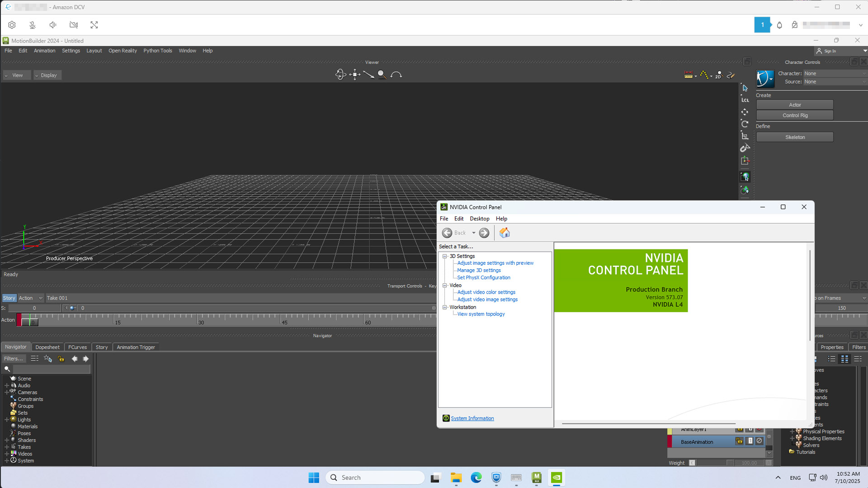Click the Navigator search field

tap(51, 369)
